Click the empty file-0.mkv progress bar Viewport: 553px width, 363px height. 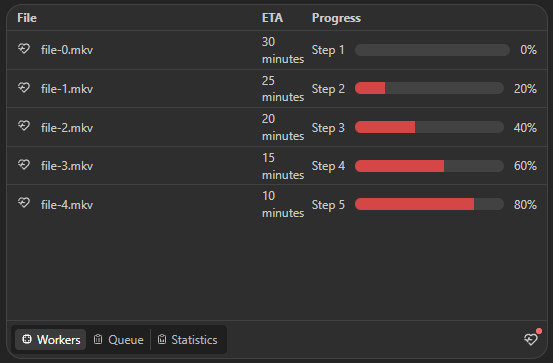click(x=432, y=50)
